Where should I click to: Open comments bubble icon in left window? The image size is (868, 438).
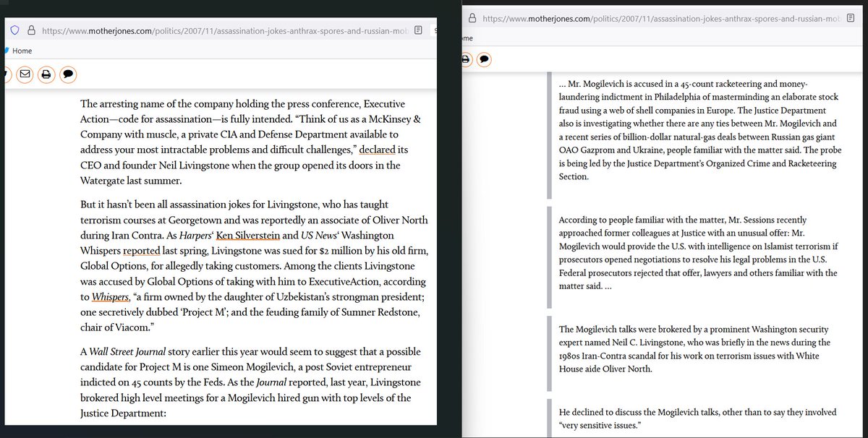(x=68, y=74)
